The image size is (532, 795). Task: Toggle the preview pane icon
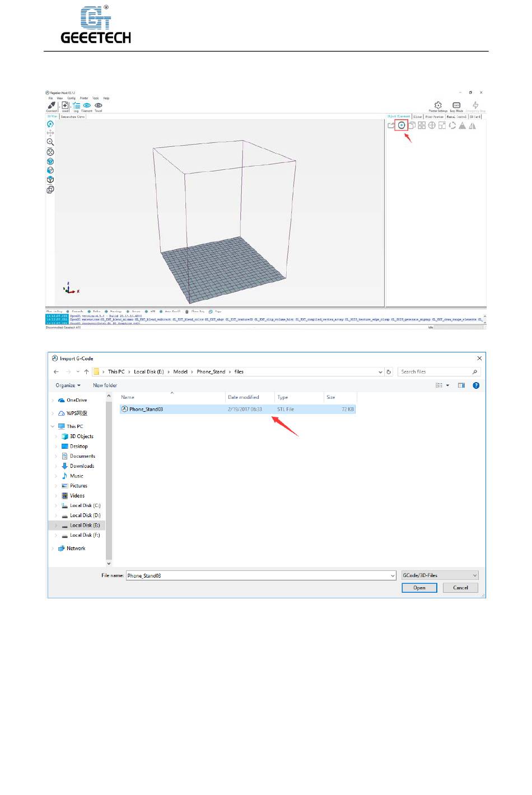[461, 385]
